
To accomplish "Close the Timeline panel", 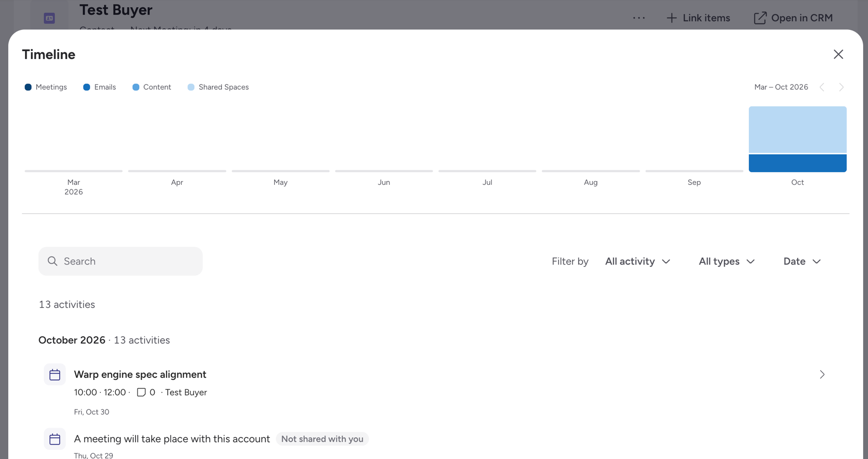I will click(838, 55).
